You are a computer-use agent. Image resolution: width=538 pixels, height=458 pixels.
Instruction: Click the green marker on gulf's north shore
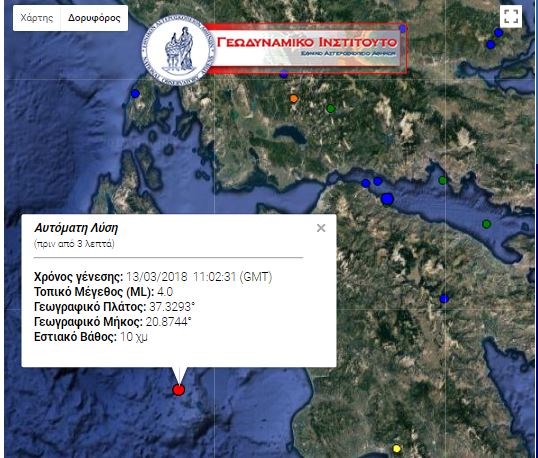coord(443,180)
